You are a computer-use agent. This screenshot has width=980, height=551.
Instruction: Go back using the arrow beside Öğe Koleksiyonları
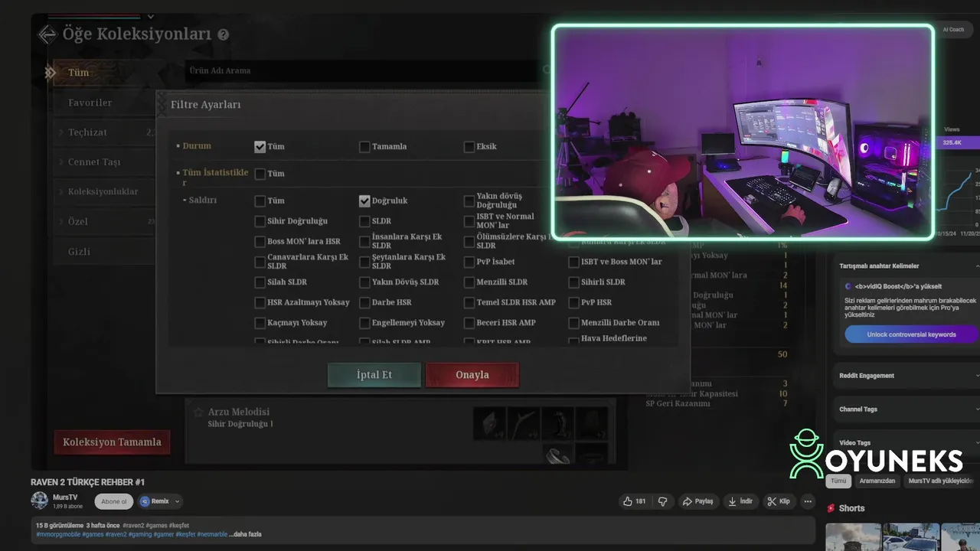click(47, 34)
